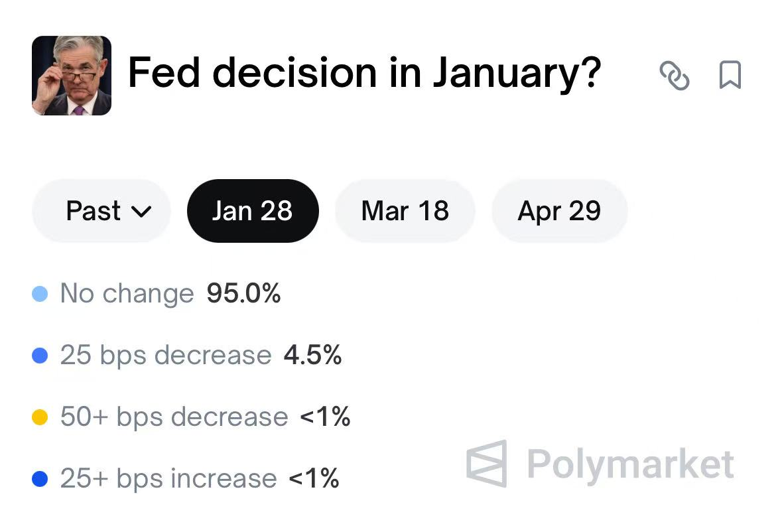Screen dimensions: 782x532
Task: Click the blue 25 bps decrease dot
Action: click(x=40, y=356)
